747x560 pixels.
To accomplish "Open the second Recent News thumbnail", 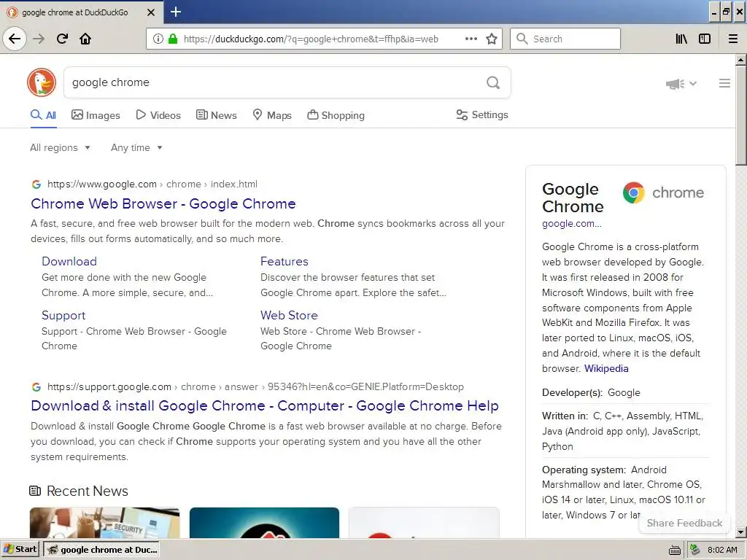I will click(x=264, y=523).
